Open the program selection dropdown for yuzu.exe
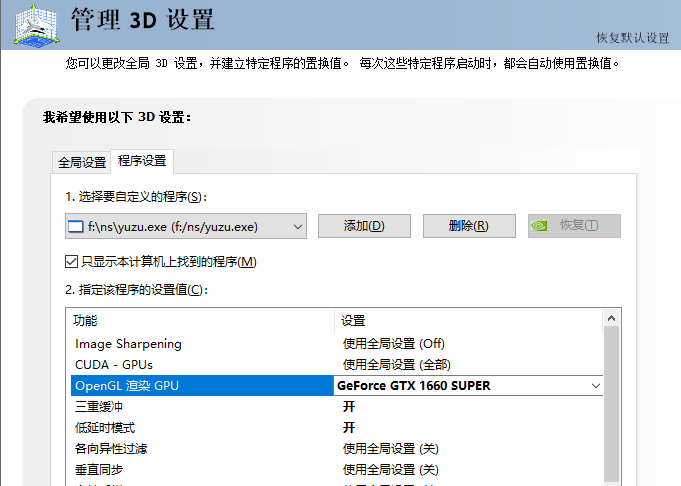The image size is (681, 486). 186,226
